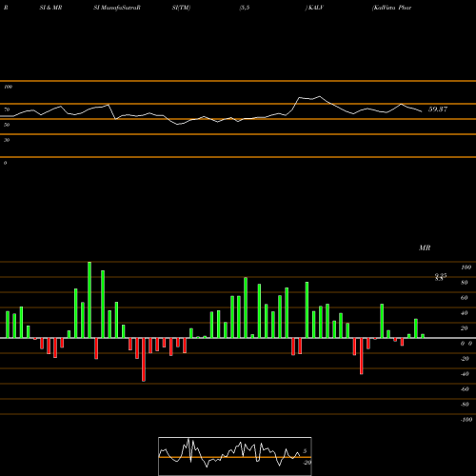Click the ') KALV' ticker label

coord(314,8)
